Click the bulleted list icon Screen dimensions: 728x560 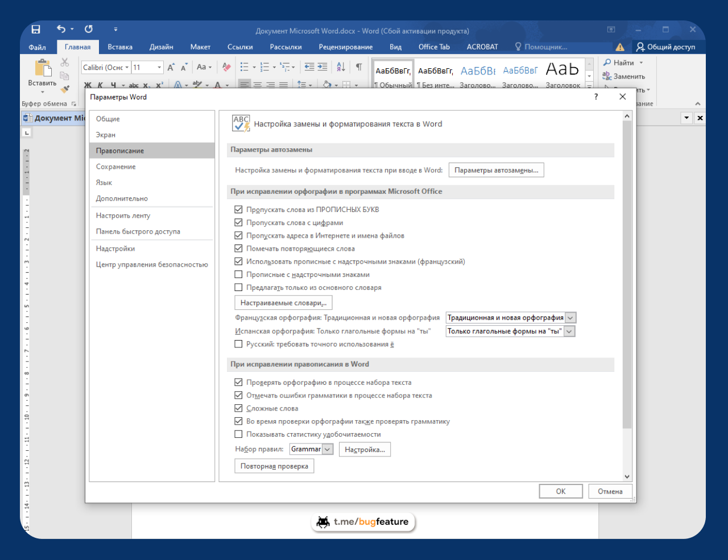pos(244,67)
